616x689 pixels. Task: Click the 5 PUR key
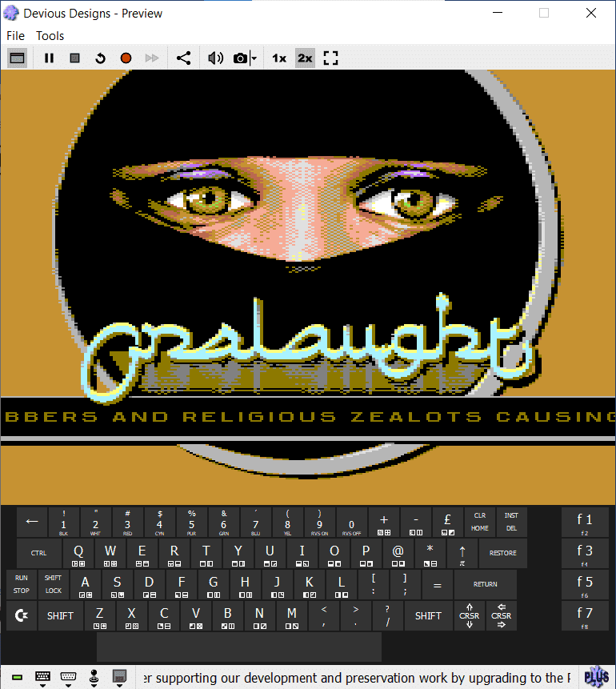[x=191, y=522]
